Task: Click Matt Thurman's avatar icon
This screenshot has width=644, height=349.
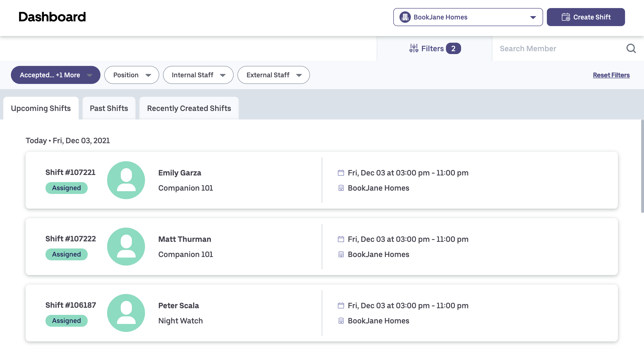Action: 126,246
